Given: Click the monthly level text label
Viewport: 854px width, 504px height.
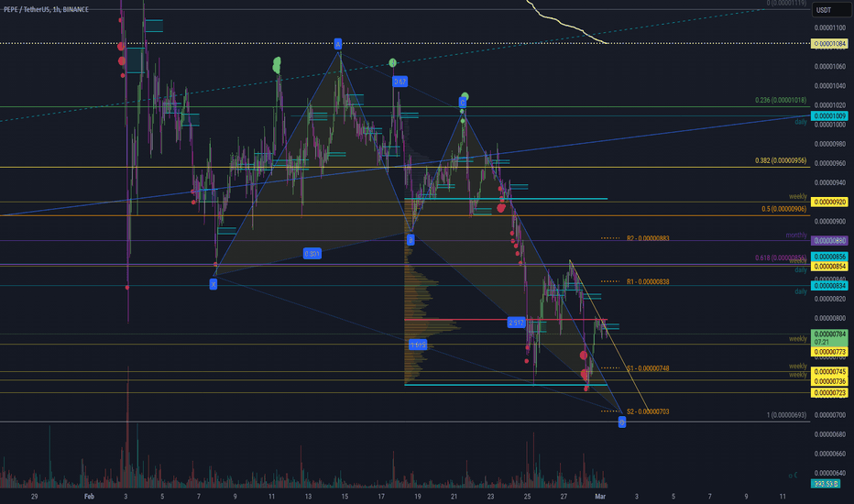Looking at the screenshot, I should (x=796, y=236).
